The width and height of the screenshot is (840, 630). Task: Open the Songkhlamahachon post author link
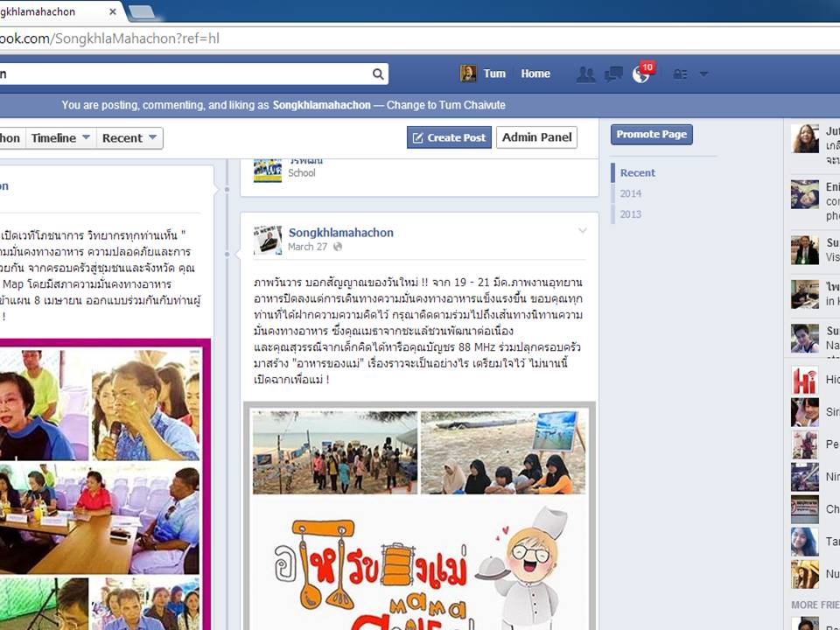click(x=340, y=233)
